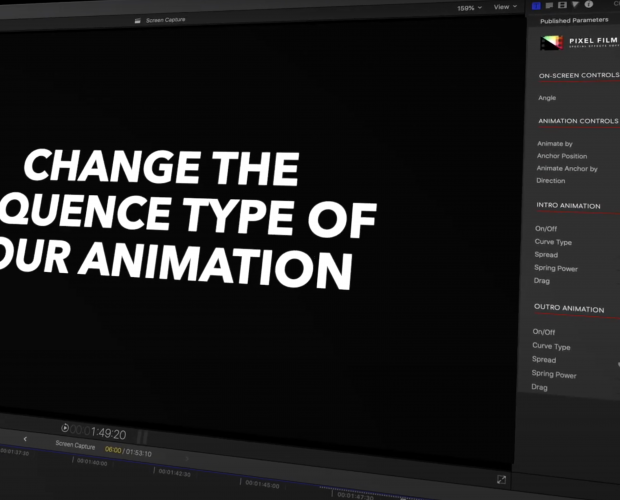Click the 00:01:37:30 ruler mark

click(x=14, y=452)
